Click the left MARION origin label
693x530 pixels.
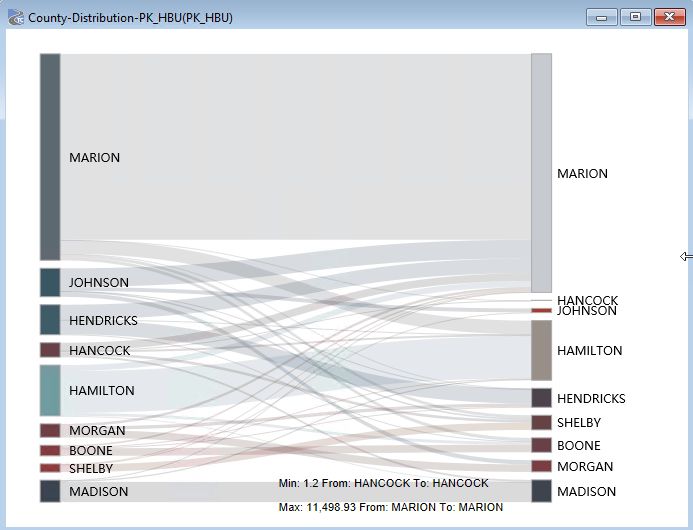point(95,157)
